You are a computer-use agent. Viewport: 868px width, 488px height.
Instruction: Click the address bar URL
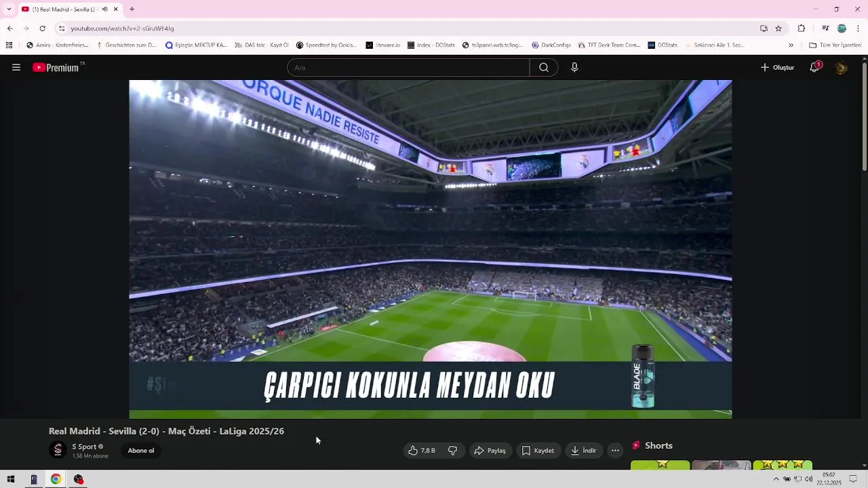[122, 28]
